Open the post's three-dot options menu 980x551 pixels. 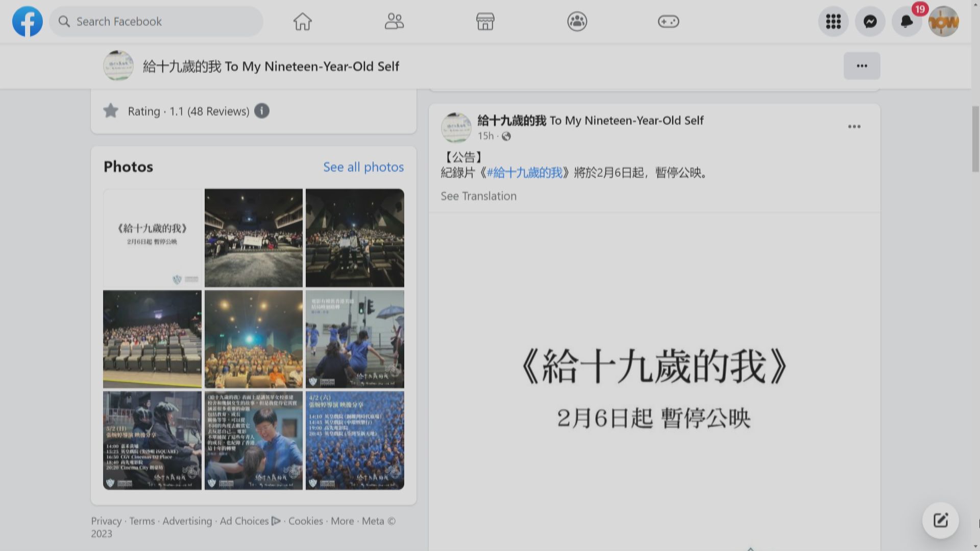click(854, 126)
